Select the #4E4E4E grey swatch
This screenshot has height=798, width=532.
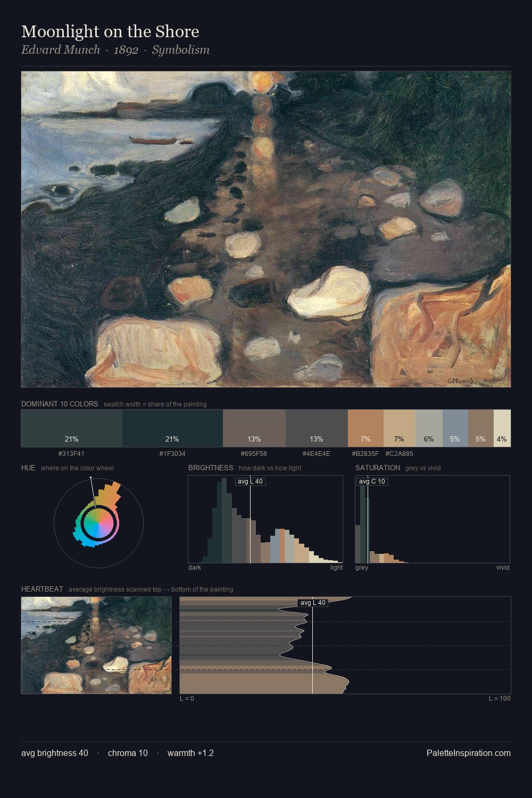[x=317, y=428]
